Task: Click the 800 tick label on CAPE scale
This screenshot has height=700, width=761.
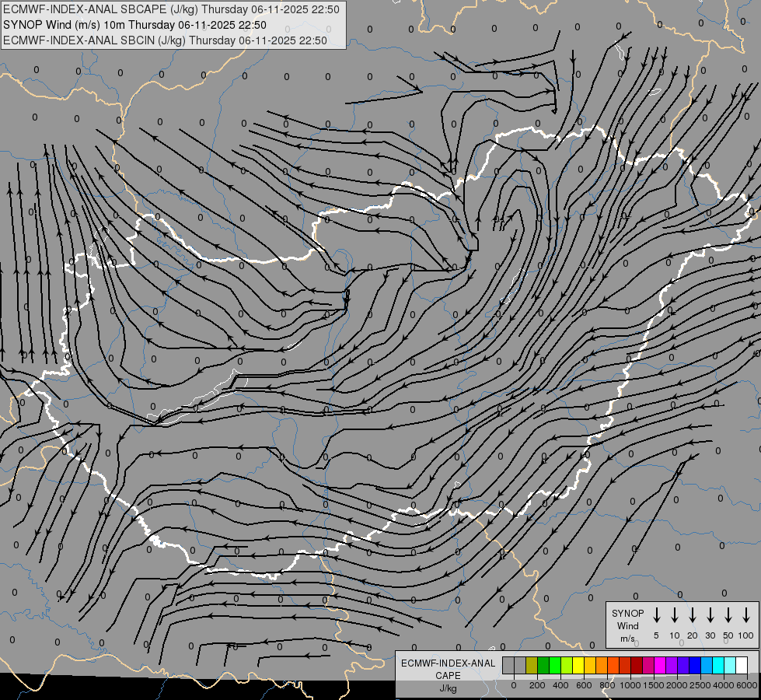Action: (607, 685)
